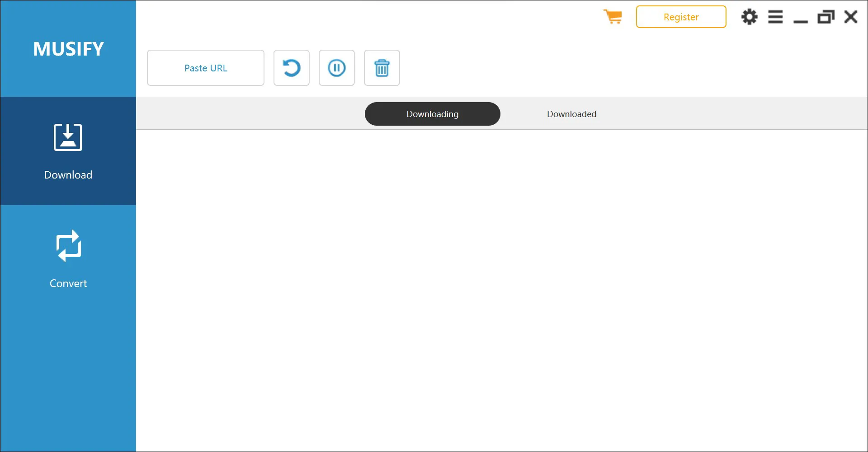Screen dimensions: 868x452
Task: Delete downloads using the trash icon
Action: tap(382, 68)
